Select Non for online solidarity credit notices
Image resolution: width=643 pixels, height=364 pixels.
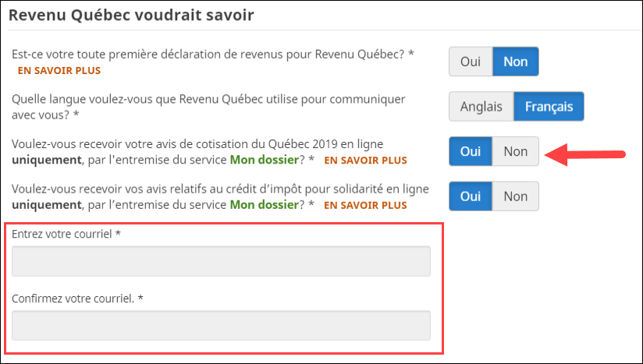click(516, 196)
